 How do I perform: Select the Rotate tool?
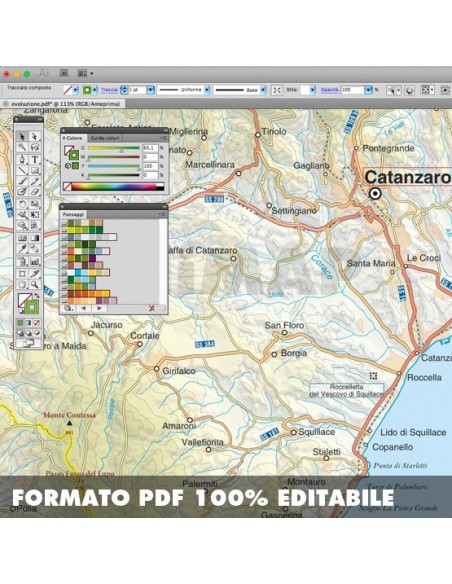point(23,204)
